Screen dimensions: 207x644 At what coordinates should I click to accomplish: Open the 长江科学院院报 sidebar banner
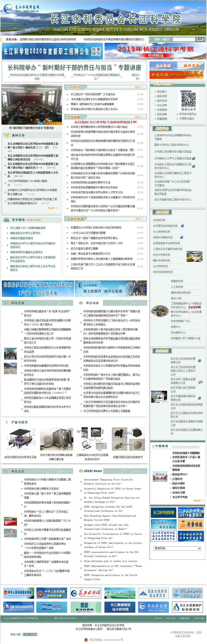pyautogui.click(x=164, y=512)
